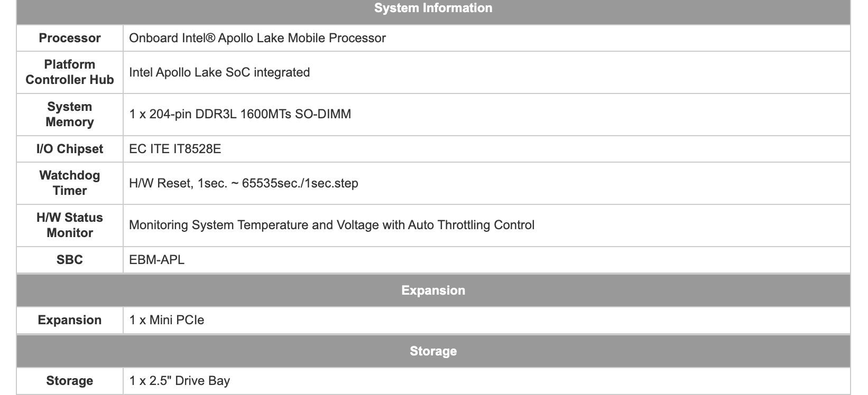The width and height of the screenshot is (868, 395).
Task: Select the I/O Chipset label
Action: 70,149
